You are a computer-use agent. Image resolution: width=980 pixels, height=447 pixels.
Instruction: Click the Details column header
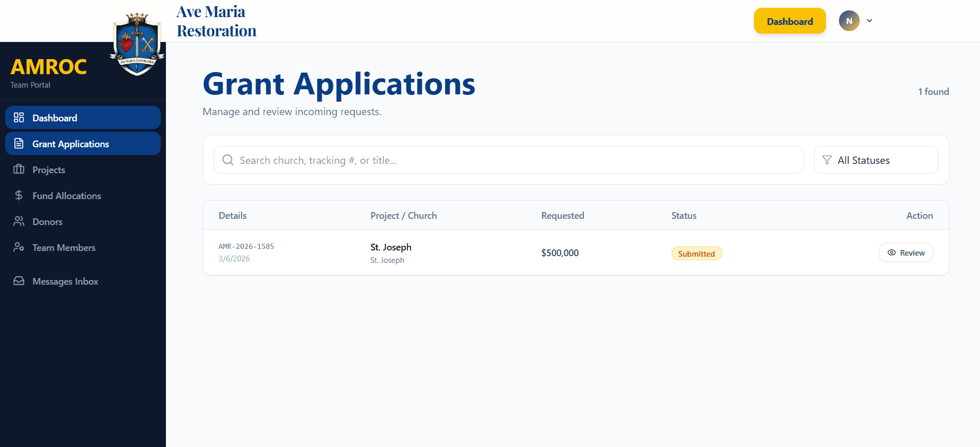[x=232, y=215]
